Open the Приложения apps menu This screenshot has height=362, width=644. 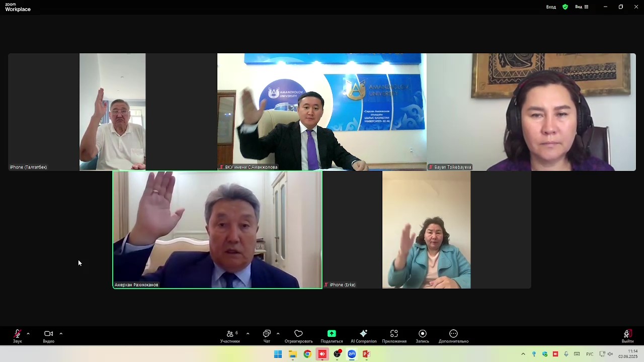[x=394, y=335]
